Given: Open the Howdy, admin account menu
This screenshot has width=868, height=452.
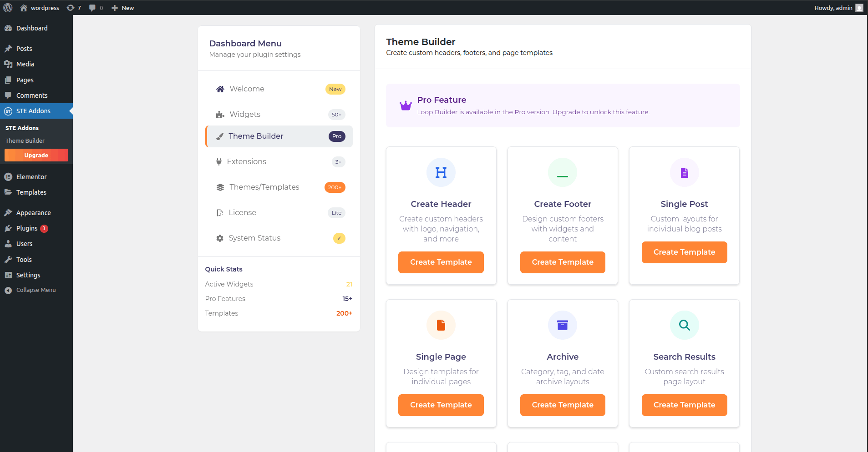Looking at the screenshot, I should (x=838, y=8).
